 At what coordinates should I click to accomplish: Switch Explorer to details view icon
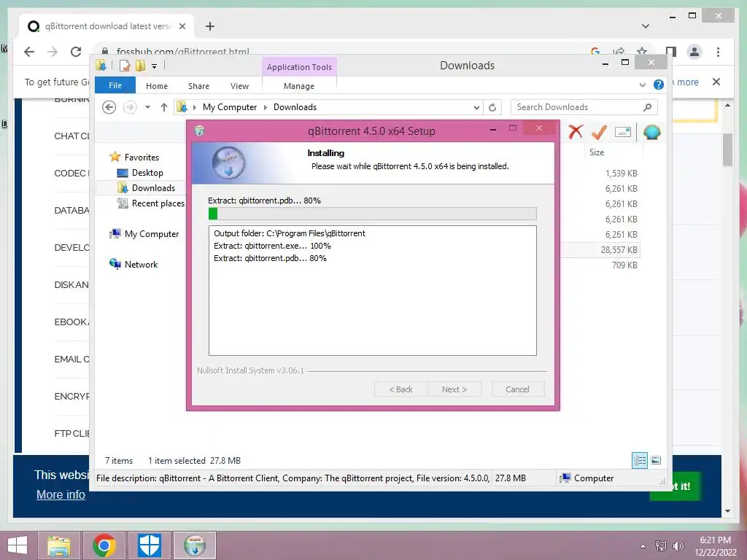(639, 460)
